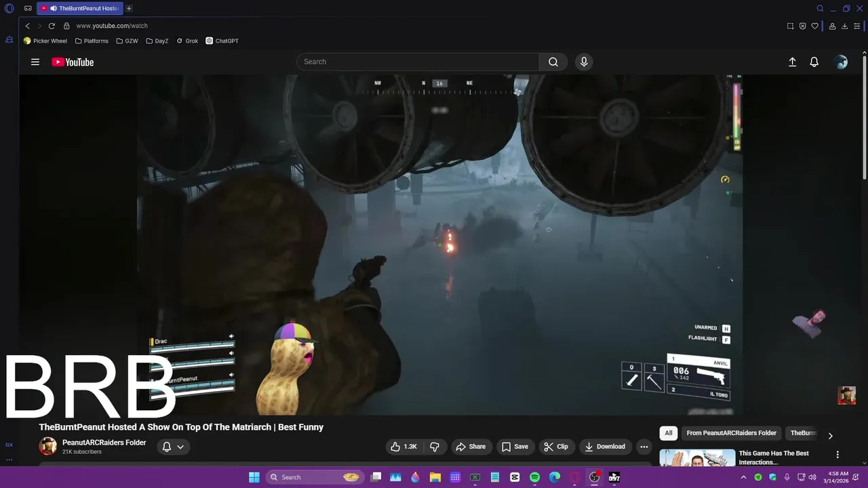Screen dimensions: 868x488
Task: Share the video
Action: coord(471,447)
